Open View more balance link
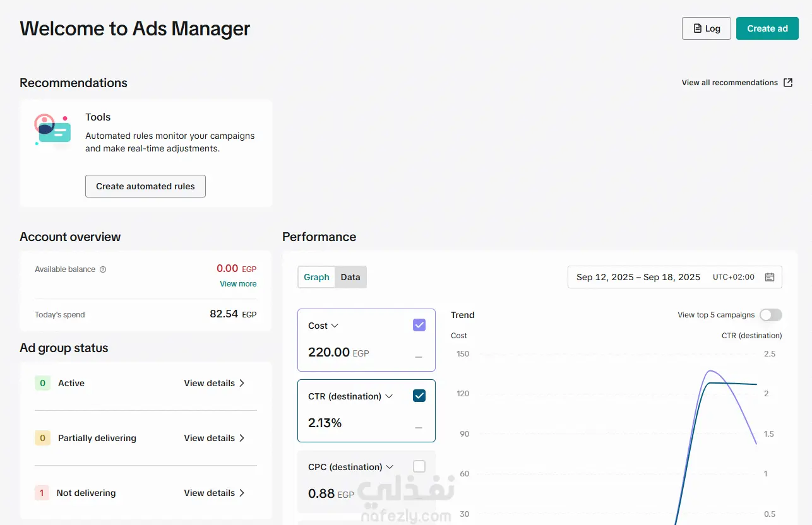This screenshot has height=525, width=812. click(238, 284)
